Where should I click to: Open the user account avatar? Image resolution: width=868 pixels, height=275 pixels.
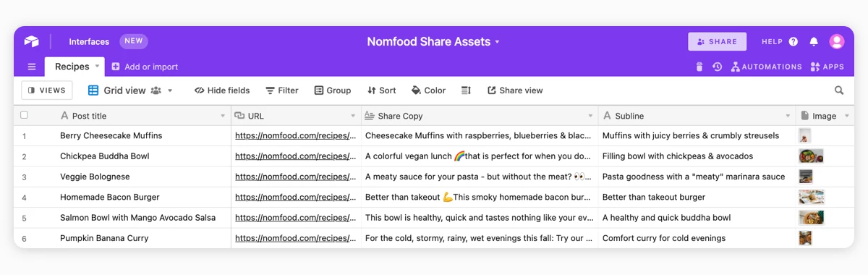pos(837,41)
